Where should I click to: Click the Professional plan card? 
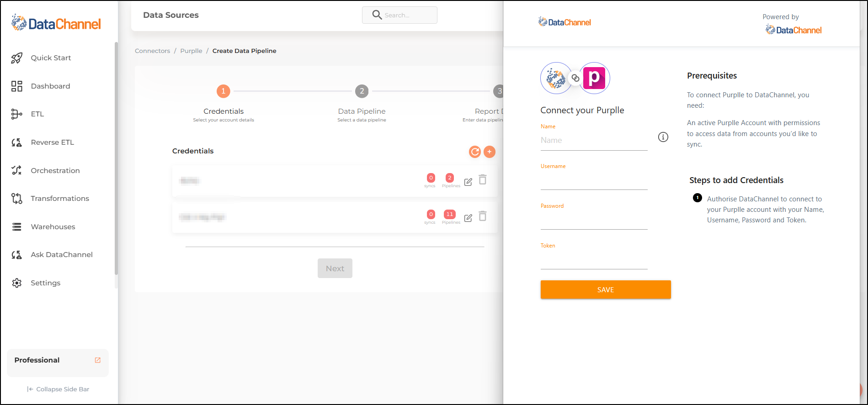tap(58, 363)
